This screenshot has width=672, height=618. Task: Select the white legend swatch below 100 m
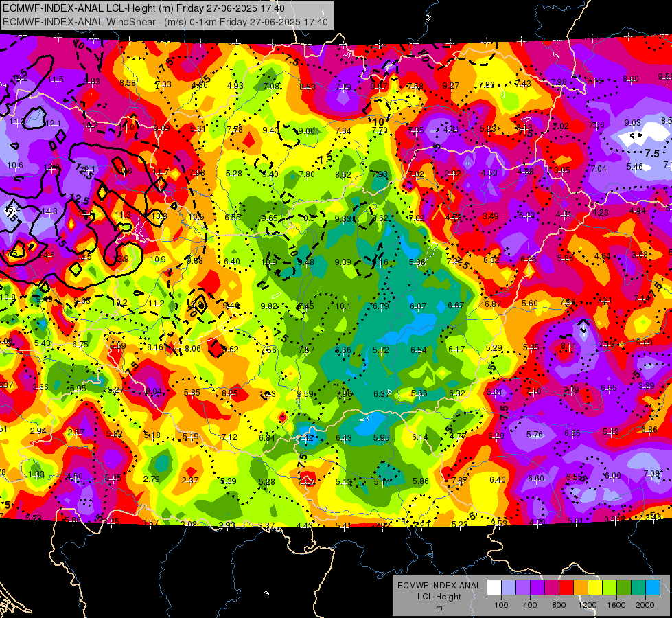pos(494,588)
